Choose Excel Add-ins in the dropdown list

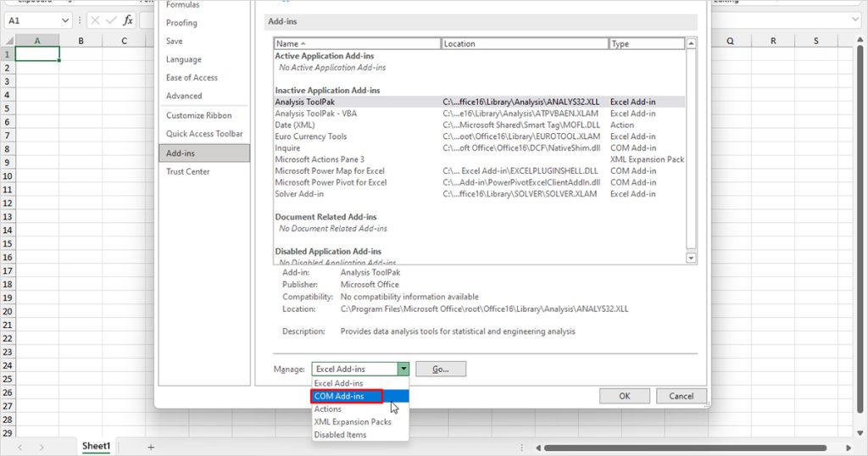click(360, 383)
